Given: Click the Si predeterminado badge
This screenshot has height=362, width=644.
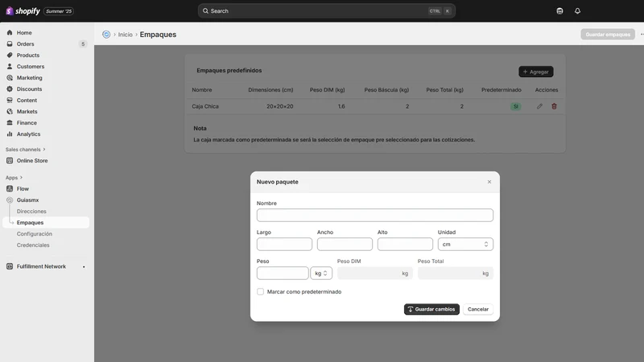Looking at the screenshot, I should [515, 106].
